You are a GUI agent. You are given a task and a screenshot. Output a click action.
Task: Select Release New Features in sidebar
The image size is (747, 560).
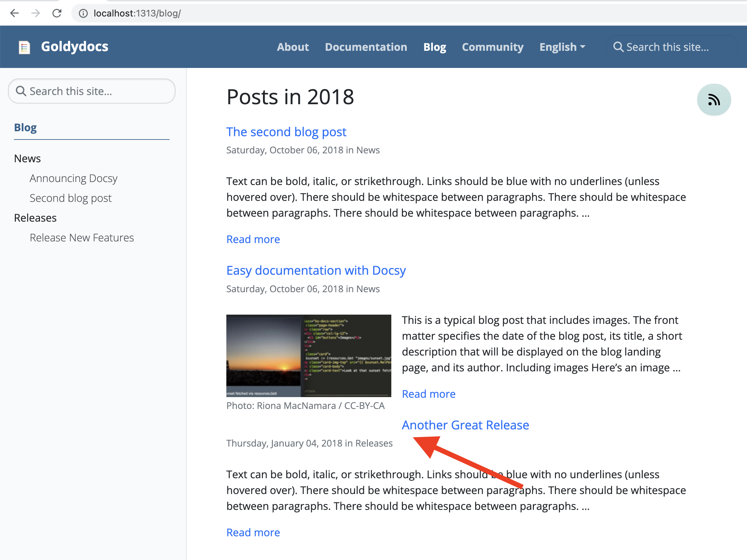82,238
